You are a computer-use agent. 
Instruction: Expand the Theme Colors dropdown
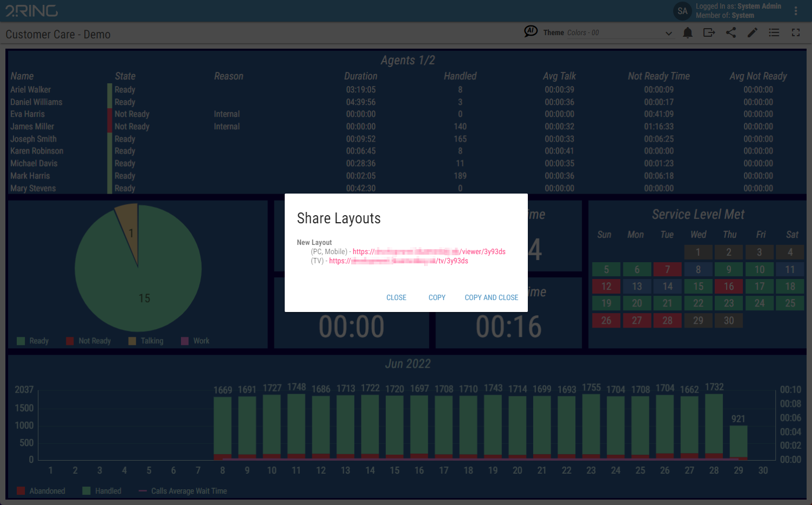[x=668, y=33]
